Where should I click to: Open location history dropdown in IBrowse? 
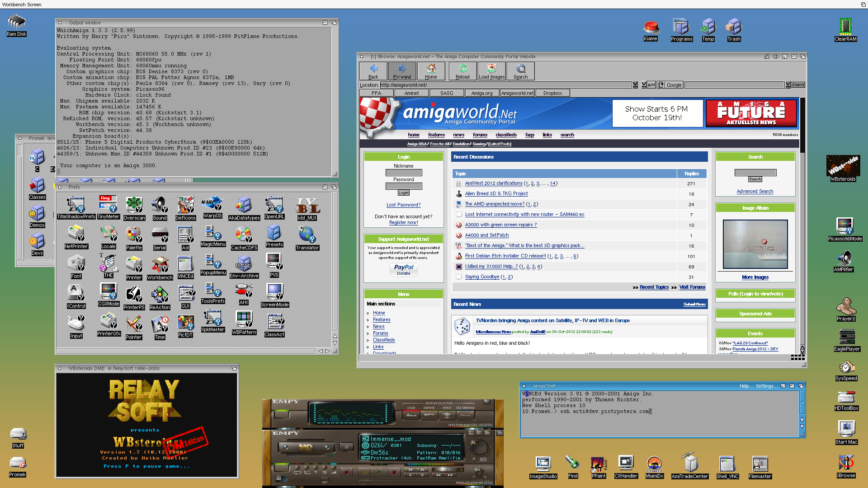click(x=635, y=85)
